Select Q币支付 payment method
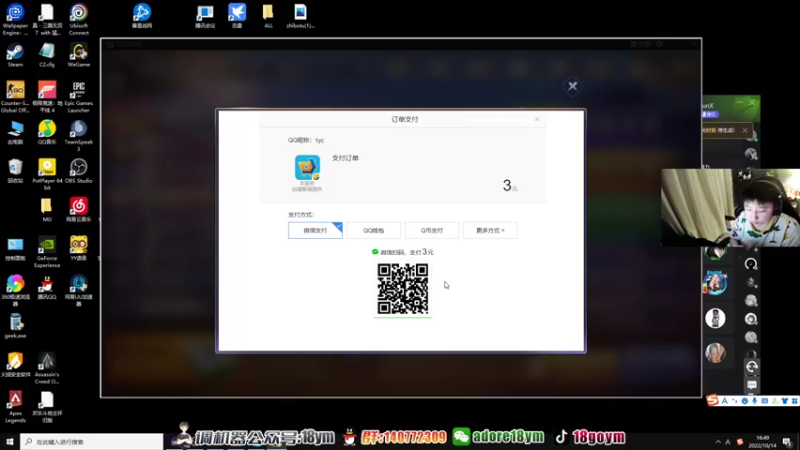 click(x=432, y=230)
